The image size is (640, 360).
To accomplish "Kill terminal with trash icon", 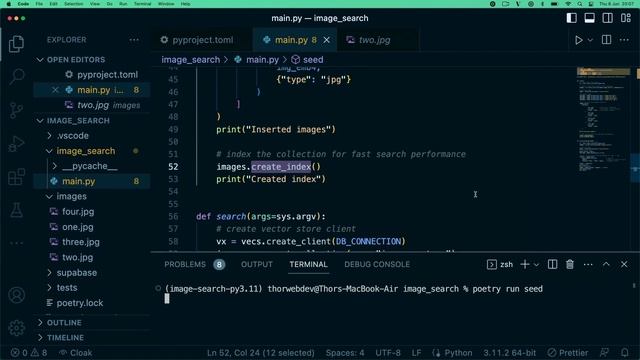I will point(570,264).
